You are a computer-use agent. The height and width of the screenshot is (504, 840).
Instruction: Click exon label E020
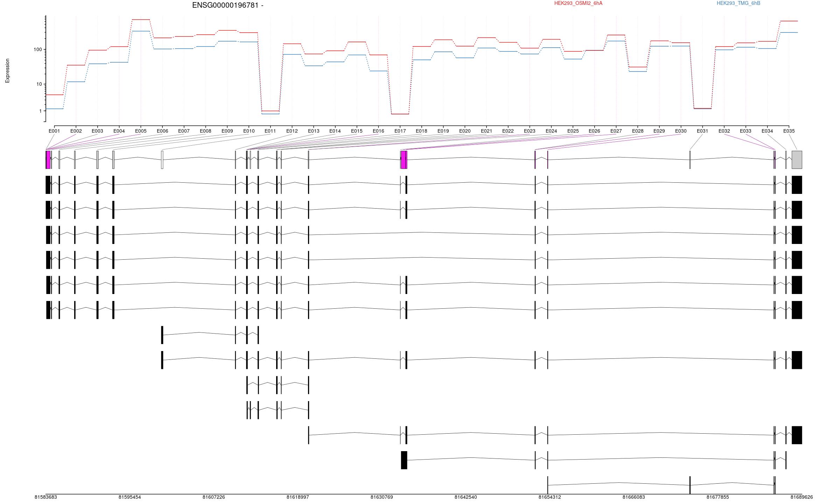tap(465, 131)
